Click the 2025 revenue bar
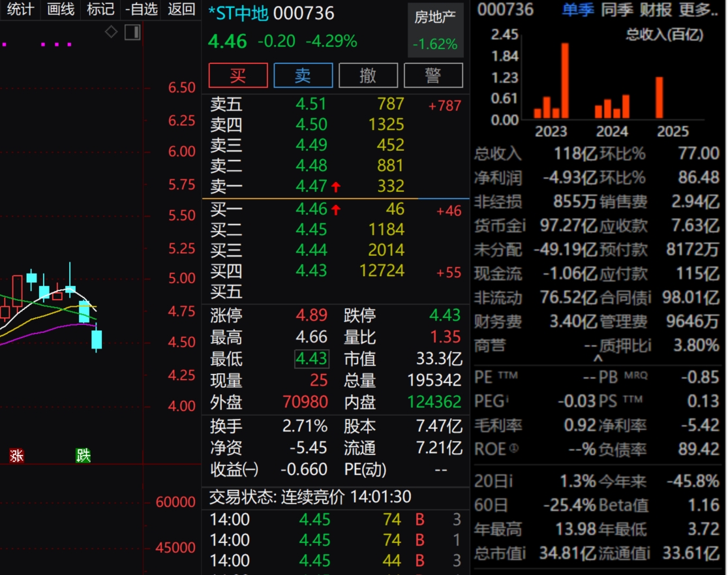The height and width of the screenshot is (575, 728). pyautogui.click(x=660, y=97)
